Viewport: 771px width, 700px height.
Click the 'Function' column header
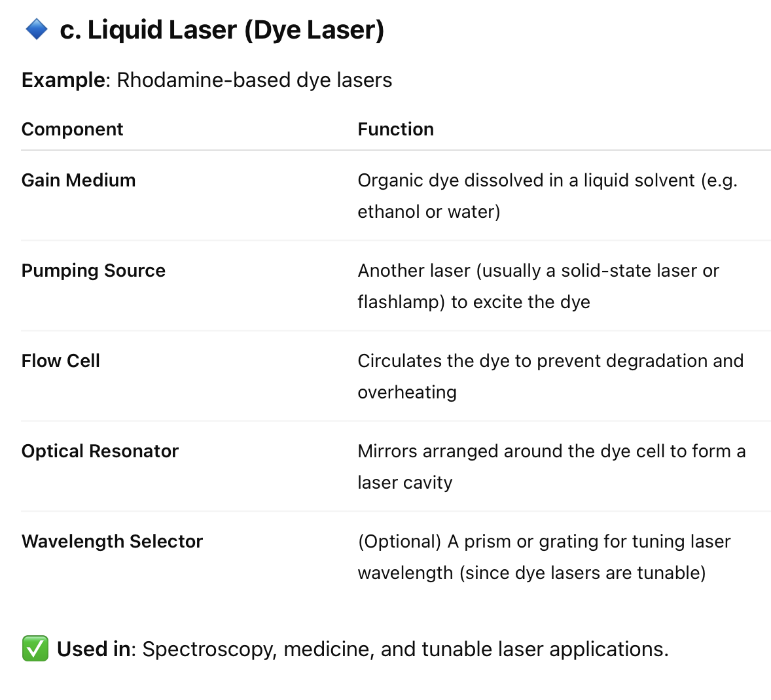(x=396, y=130)
